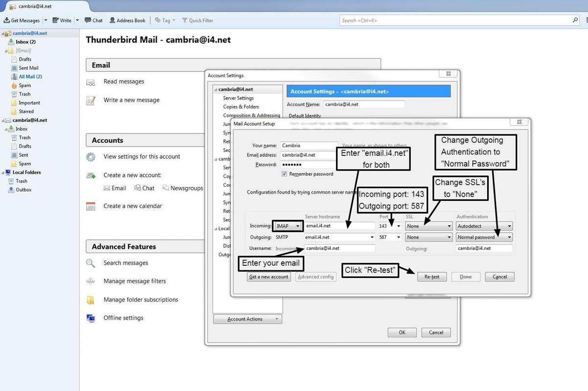Create a new Email account link
This screenshot has height=391, width=588.
click(115, 188)
